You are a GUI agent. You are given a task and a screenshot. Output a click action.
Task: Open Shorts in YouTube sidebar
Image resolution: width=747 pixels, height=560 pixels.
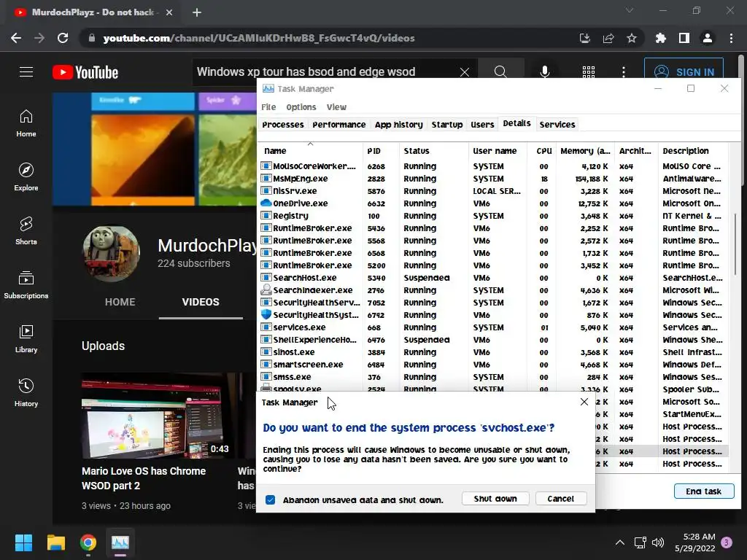tap(26, 231)
